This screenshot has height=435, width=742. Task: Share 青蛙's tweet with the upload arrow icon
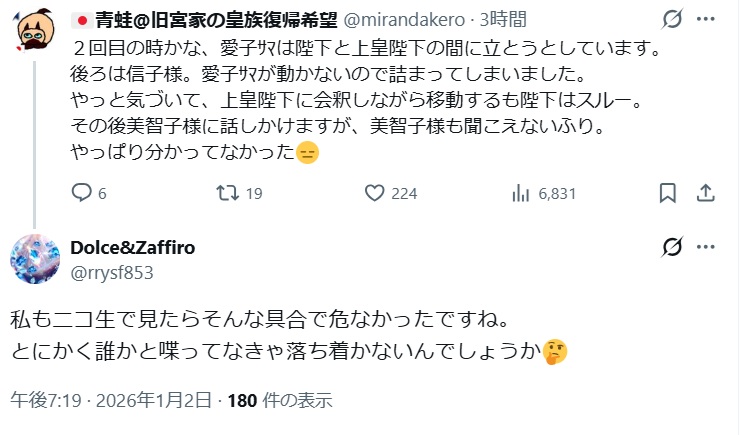704,192
